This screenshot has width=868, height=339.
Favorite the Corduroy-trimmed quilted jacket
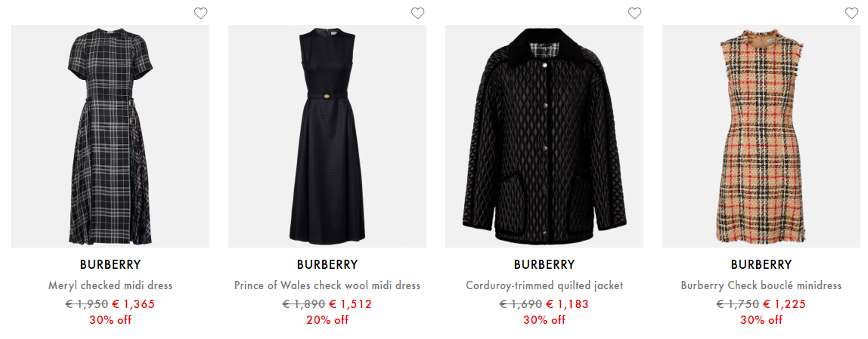click(x=634, y=13)
